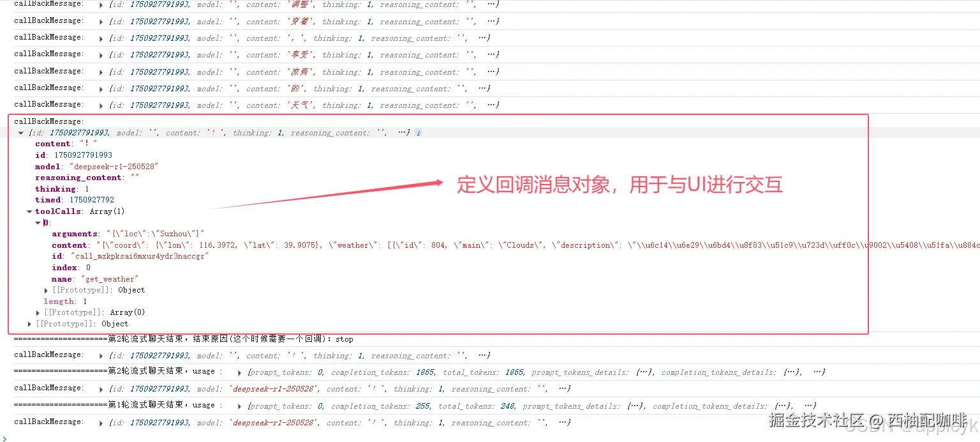Expand the bottom deepseek-r1-250528 callBackMessage

(x=101, y=422)
